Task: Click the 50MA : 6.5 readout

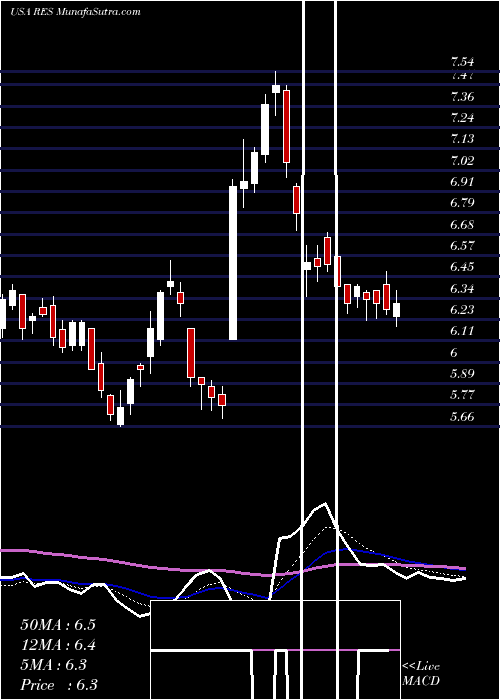Action: point(58,625)
